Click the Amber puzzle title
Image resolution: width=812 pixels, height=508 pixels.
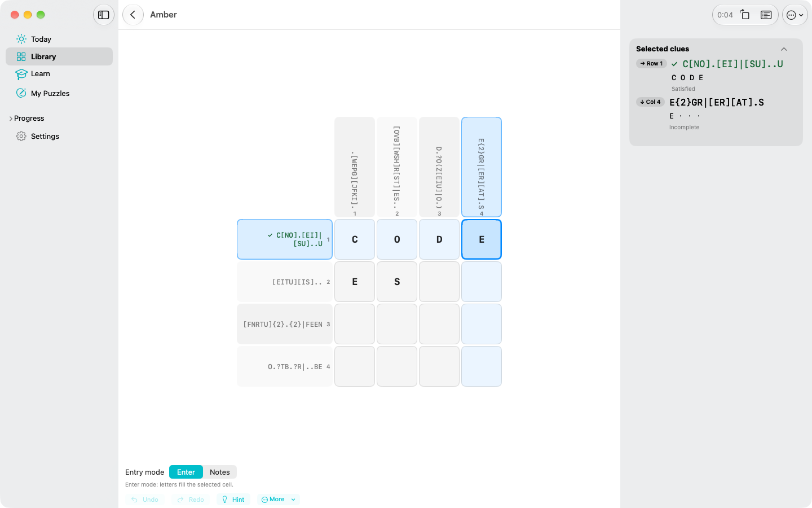click(164, 15)
